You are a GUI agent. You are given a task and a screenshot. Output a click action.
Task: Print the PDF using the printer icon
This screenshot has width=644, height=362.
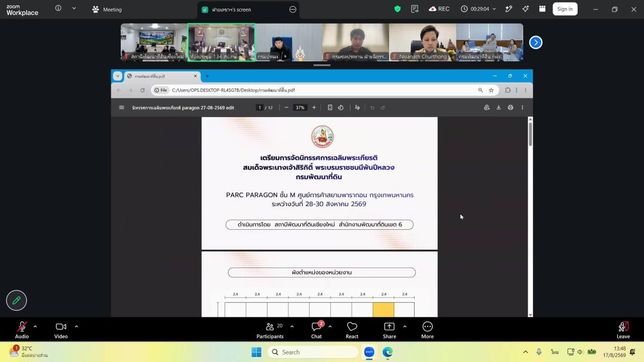(510, 108)
